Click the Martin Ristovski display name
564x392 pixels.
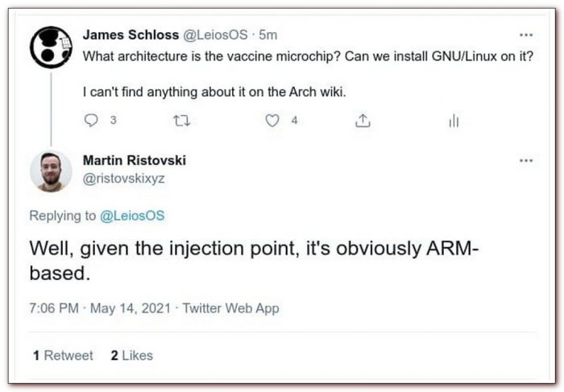[x=134, y=160]
